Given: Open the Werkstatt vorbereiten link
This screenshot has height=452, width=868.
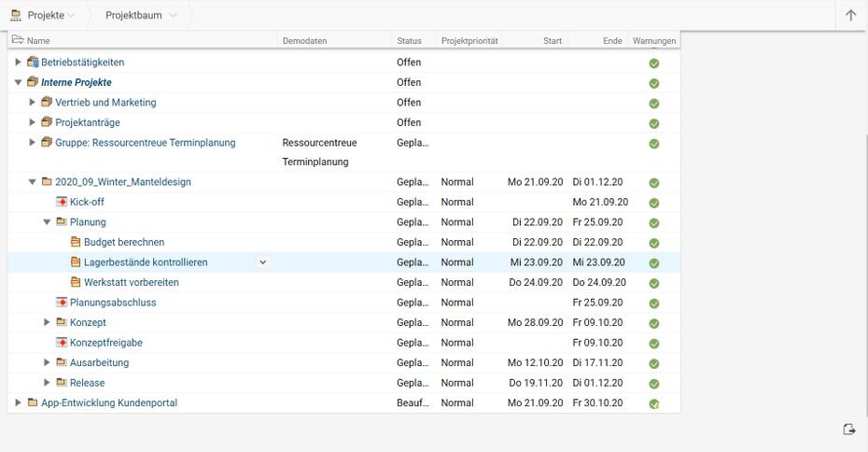Looking at the screenshot, I should coord(132,282).
